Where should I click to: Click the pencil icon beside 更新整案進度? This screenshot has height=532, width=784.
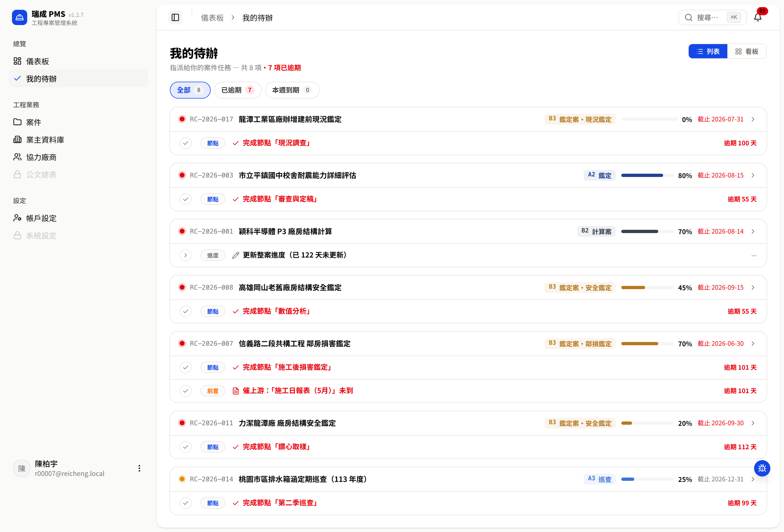pyautogui.click(x=236, y=255)
